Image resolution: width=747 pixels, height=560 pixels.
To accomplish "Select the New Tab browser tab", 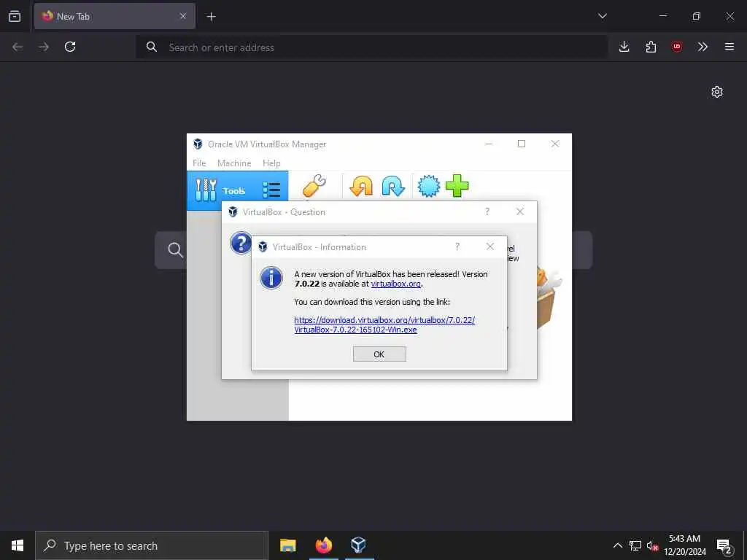I will point(115,16).
